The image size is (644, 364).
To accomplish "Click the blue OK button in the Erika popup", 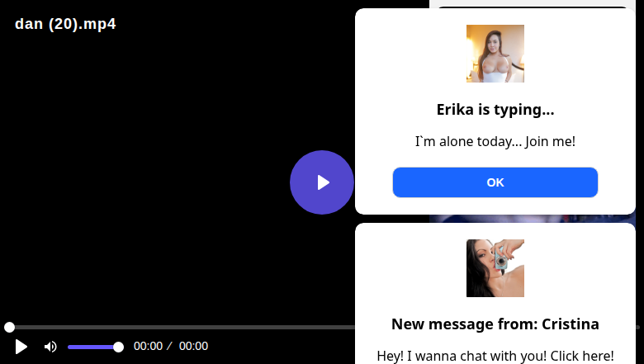I will (x=495, y=182).
